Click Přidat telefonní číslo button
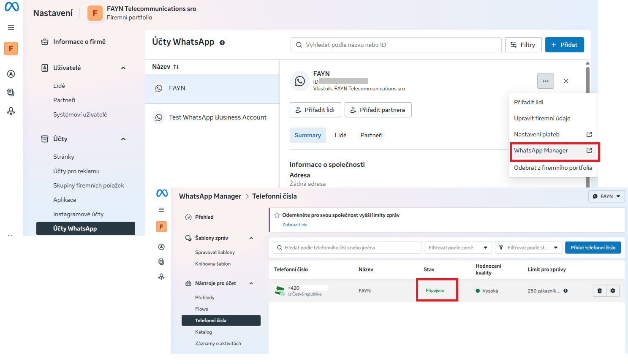 coord(593,247)
